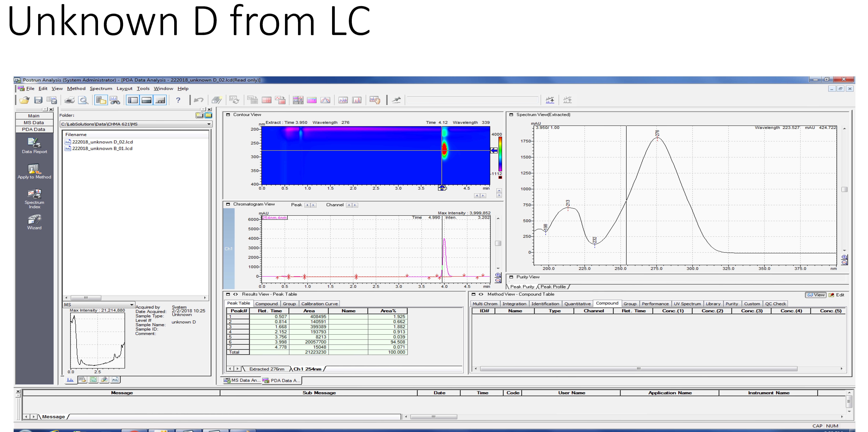Click the green method preview tab icon
The image size is (868, 432).
click(x=93, y=380)
